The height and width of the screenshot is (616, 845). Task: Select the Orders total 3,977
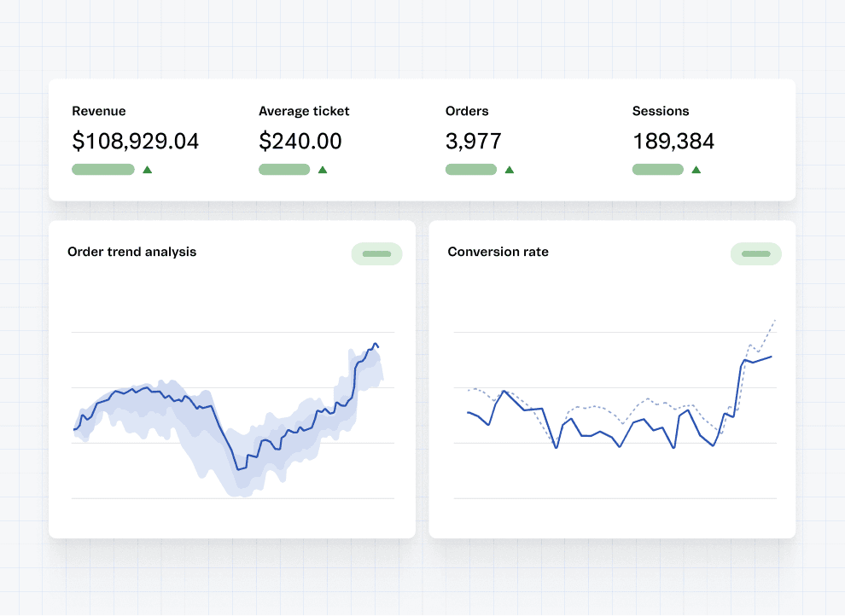[x=473, y=142]
